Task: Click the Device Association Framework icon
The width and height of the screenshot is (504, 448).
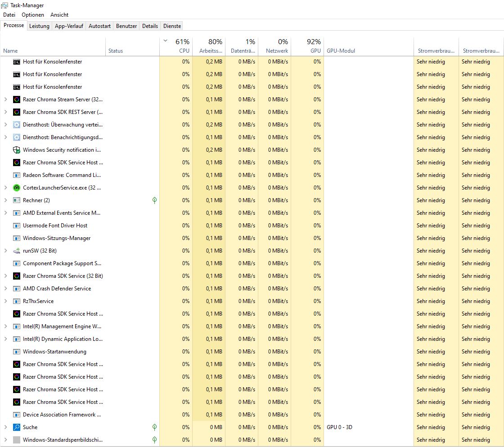Action: click(x=17, y=415)
